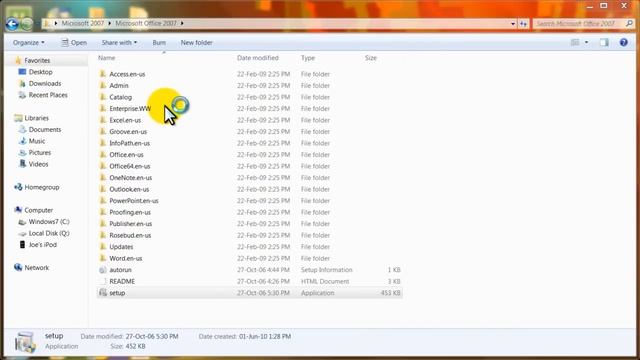
Task: Open Desktop in Favorites
Action: point(40,72)
